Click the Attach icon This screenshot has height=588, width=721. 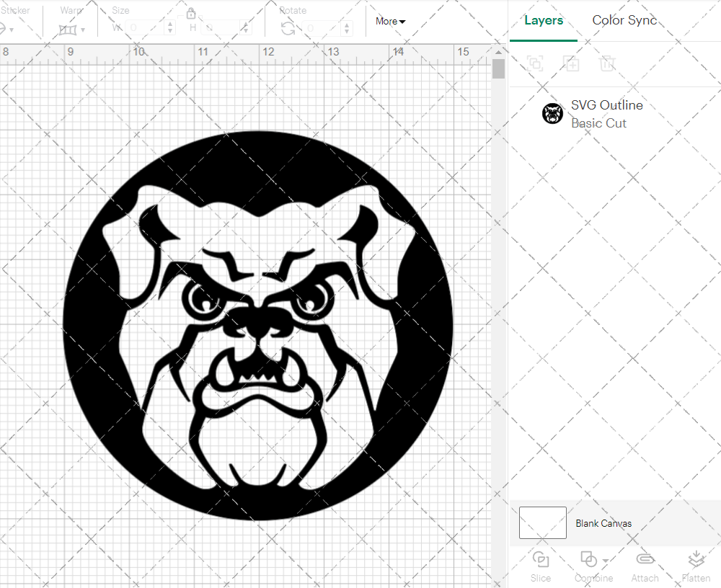pyautogui.click(x=645, y=561)
